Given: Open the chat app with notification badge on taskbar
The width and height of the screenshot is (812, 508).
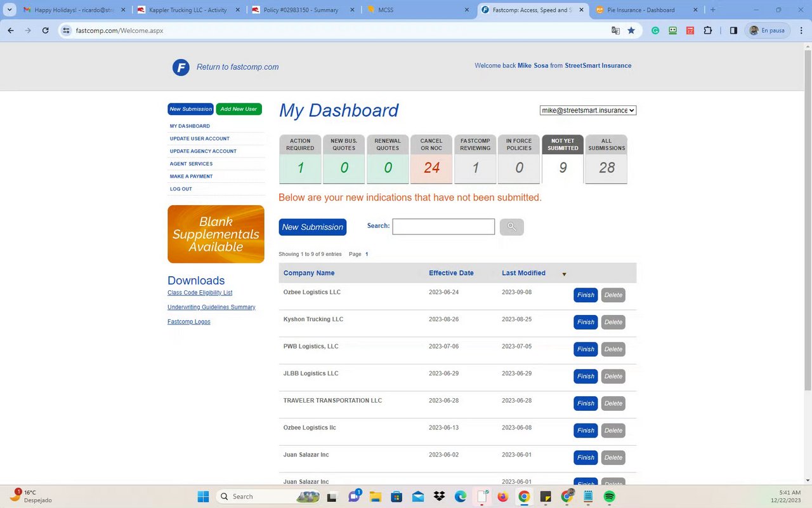Looking at the screenshot, I should 354,497.
